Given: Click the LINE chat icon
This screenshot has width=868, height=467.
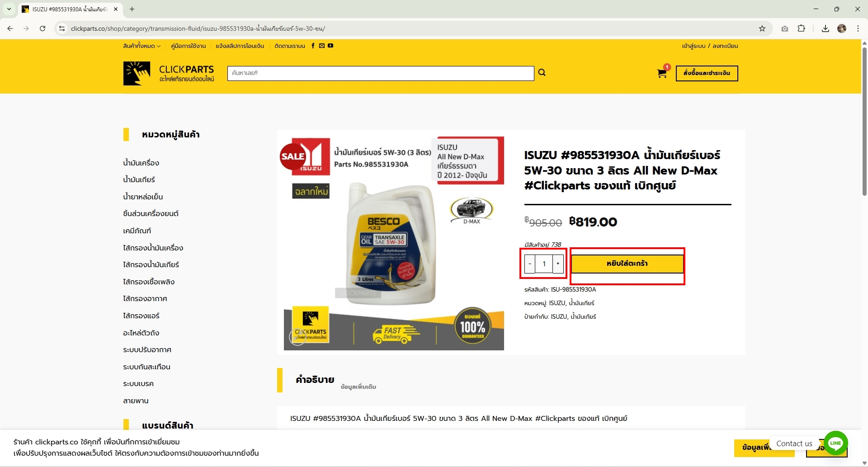Looking at the screenshot, I should pyautogui.click(x=835, y=443).
